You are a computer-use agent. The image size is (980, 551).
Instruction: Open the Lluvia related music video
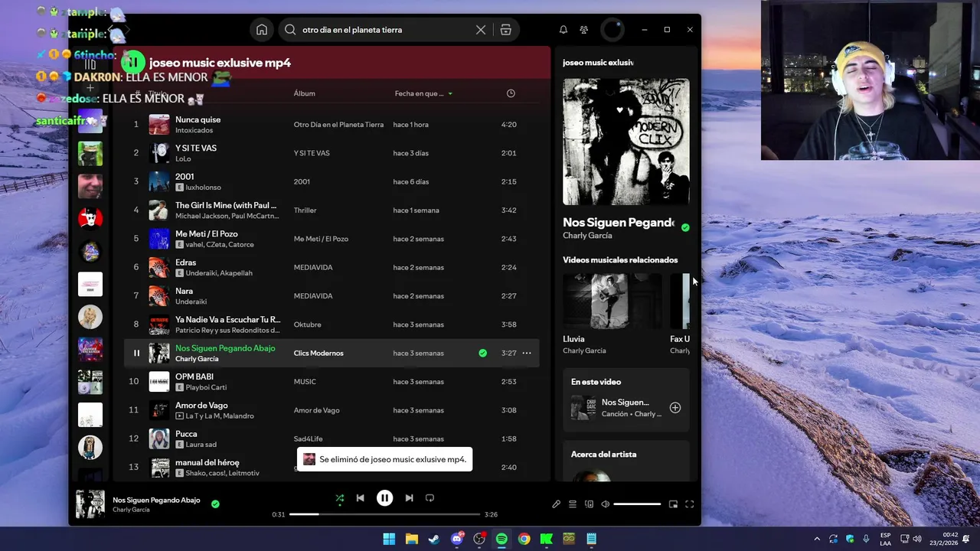point(612,301)
